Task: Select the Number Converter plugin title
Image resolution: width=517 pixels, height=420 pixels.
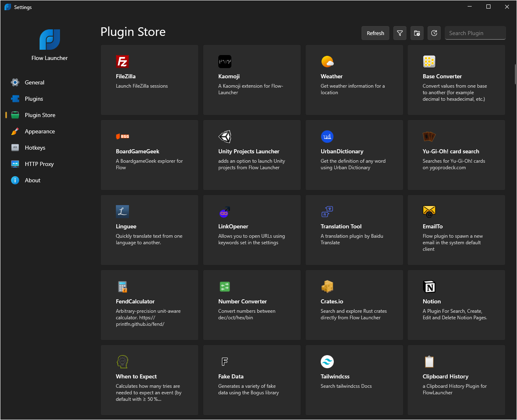Action: [x=243, y=301]
